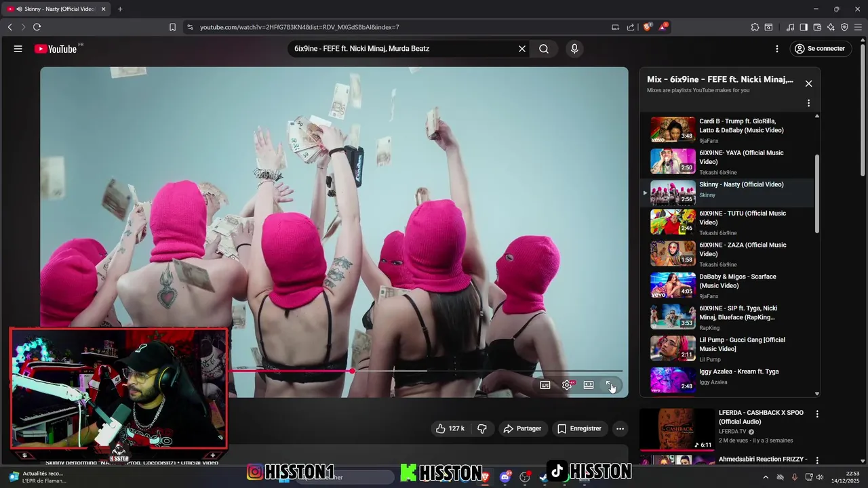Viewport: 868px width, 488px height.
Task: Open the browser main hamburger menu
Action: [858, 27]
